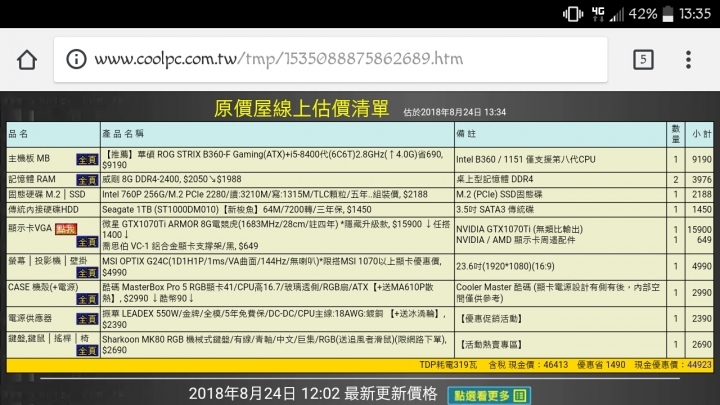Viewport: 720px width, 405px height.
Task: Tap the browser home icon
Action: click(x=27, y=60)
